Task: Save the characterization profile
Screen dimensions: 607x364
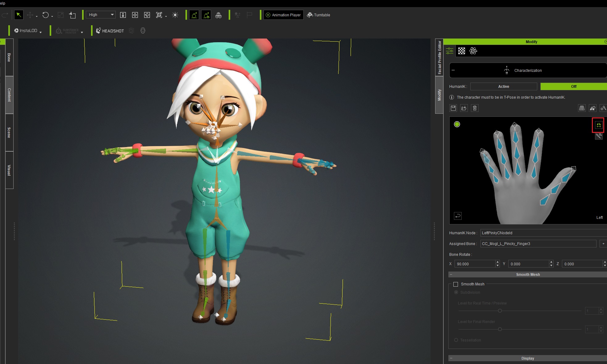Action: click(453, 108)
